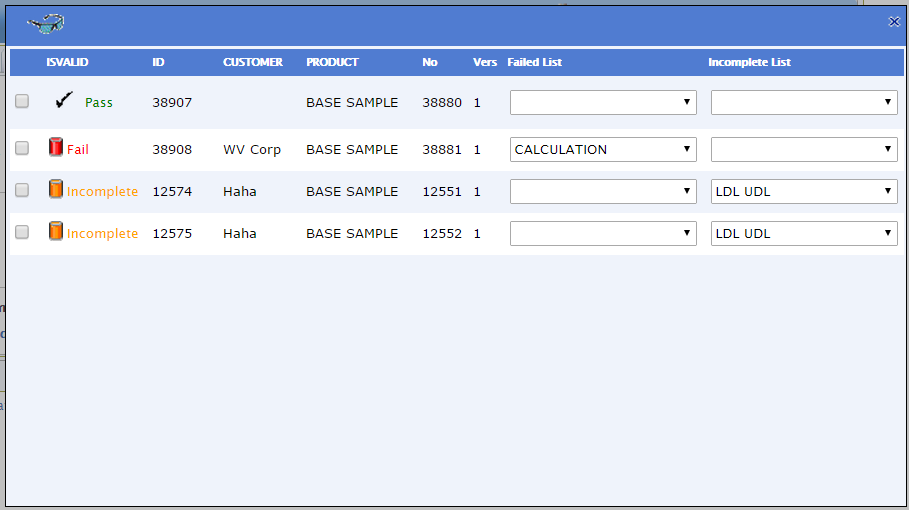Screen dimensions: 909x510
Task: Click the ISVALID column header
Action: (67, 62)
